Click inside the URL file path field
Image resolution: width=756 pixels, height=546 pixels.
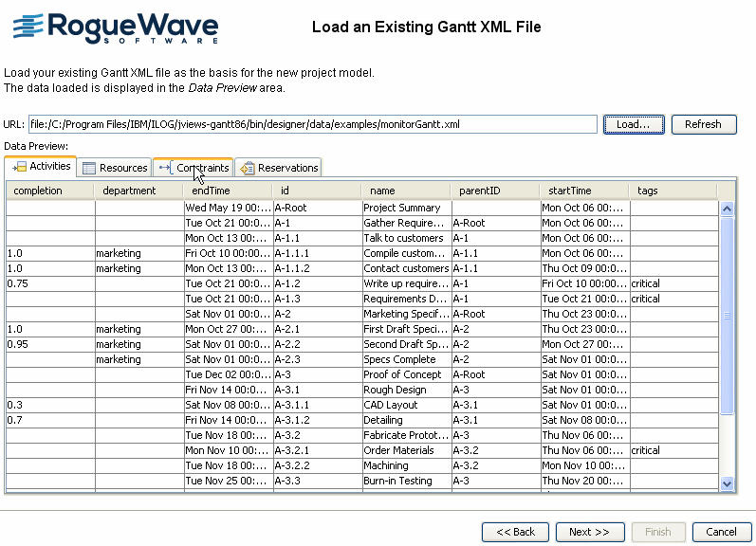(x=313, y=124)
